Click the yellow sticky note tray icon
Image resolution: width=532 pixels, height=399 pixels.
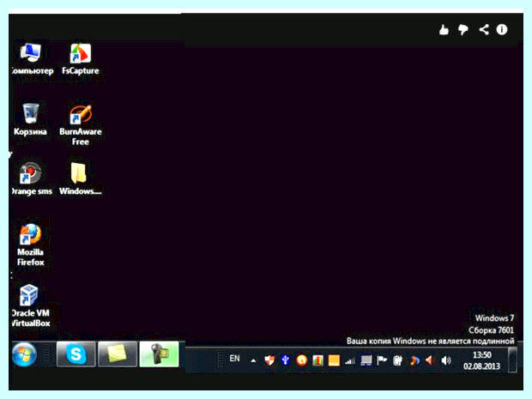pos(334,360)
